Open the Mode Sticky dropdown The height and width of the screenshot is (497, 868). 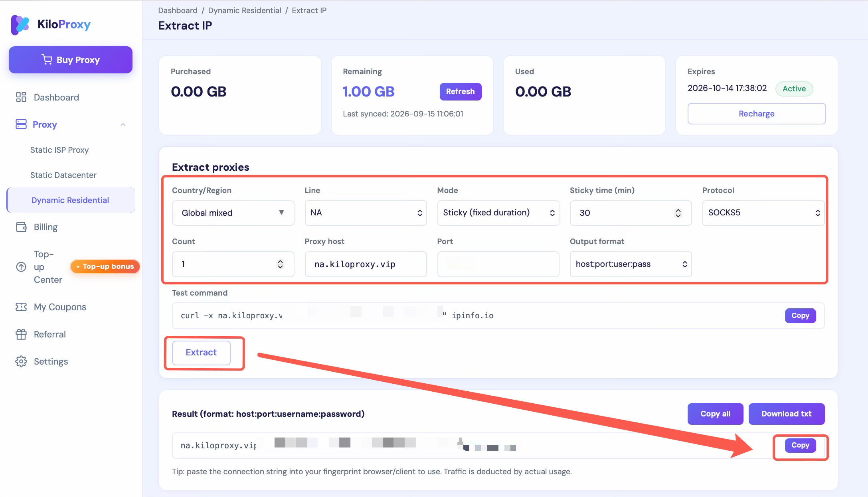[498, 213]
